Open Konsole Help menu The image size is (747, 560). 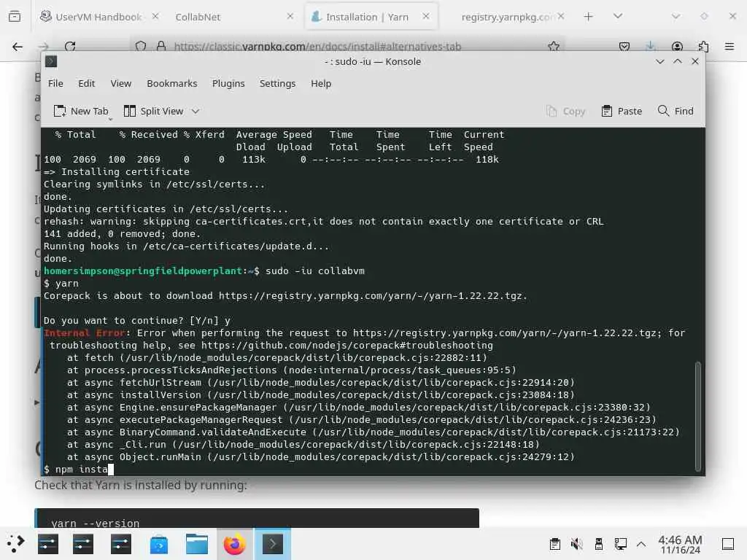tap(321, 83)
